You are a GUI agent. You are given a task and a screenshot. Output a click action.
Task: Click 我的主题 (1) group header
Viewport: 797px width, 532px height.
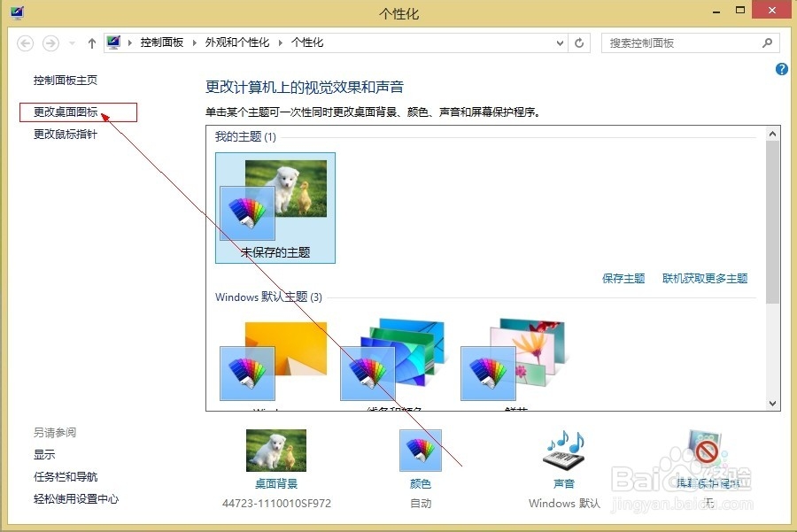click(x=245, y=136)
